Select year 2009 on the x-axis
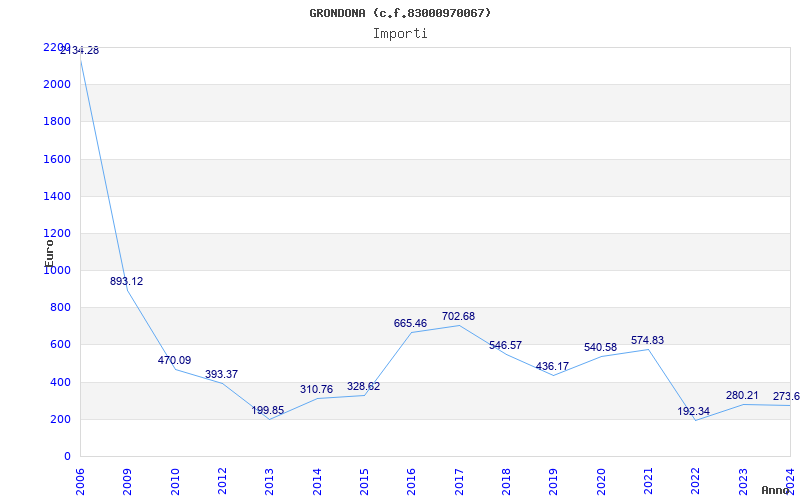This screenshot has width=800, height=500. tap(127, 481)
